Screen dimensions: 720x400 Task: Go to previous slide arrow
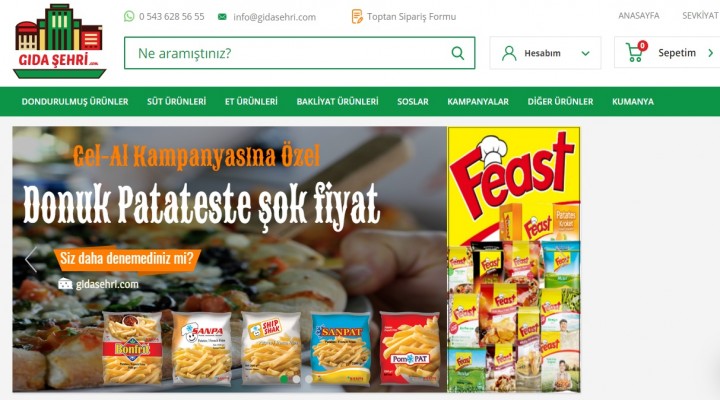(31, 260)
